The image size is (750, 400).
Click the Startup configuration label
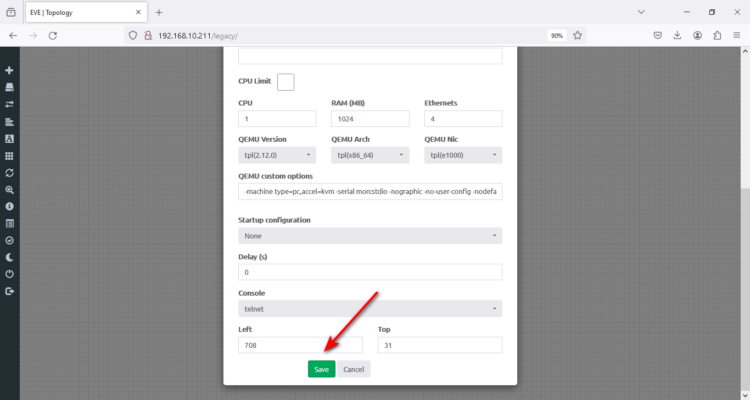point(274,220)
